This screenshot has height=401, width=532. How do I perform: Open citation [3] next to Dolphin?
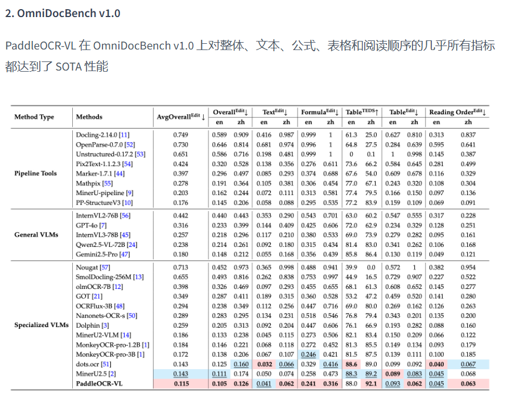point(105,326)
